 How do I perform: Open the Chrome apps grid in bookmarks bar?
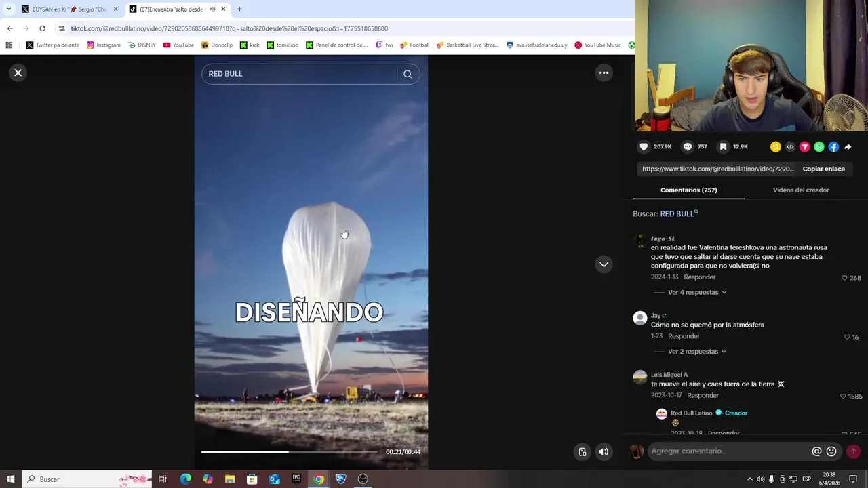(x=9, y=45)
